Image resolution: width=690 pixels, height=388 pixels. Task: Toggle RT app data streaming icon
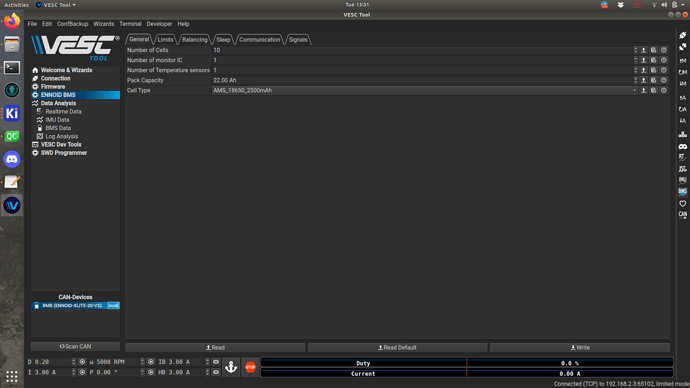point(683,169)
